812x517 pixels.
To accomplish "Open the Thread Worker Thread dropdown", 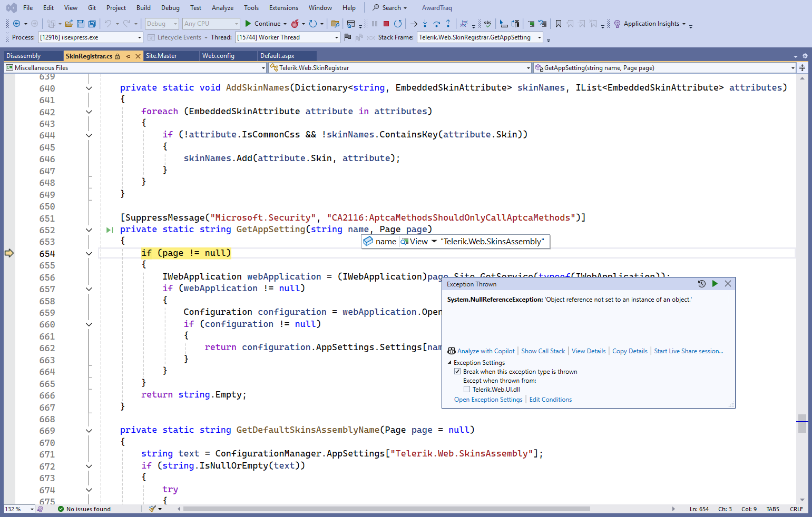I will (337, 37).
